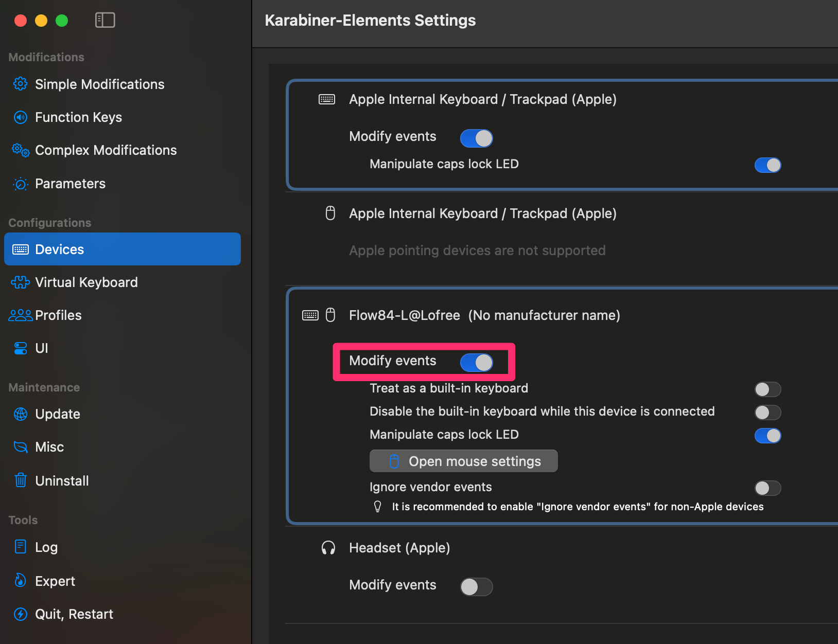Click the sidebar toggle icon
Image resolution: width=838 pixels, height=644 pixels.
pos(105,20)
